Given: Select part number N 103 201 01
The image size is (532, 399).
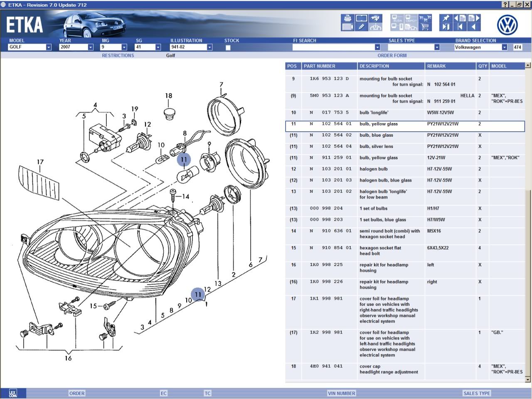Looking at the screenshot, I should click(x=330, y=169).
